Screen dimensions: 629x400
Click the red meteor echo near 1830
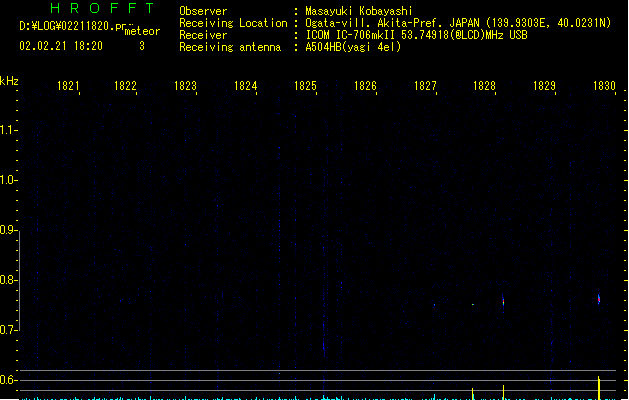pyautogui.click(x=599, y=299)
